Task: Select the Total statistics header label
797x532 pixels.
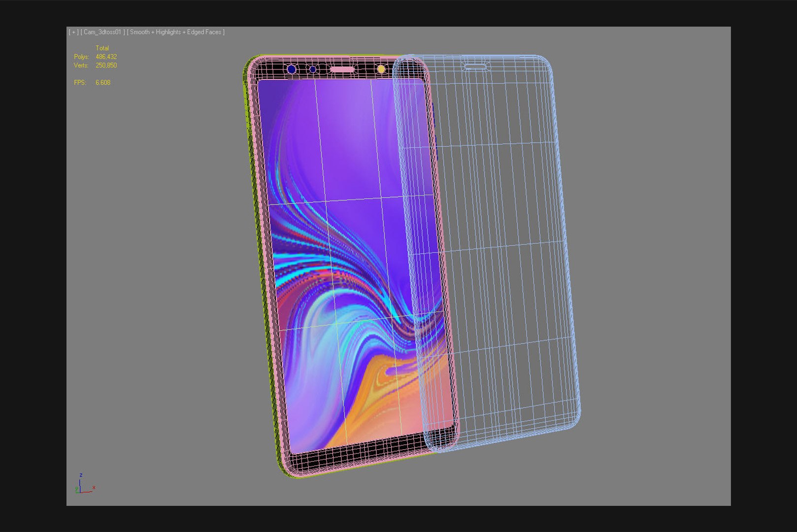Action: pos(102,48)
